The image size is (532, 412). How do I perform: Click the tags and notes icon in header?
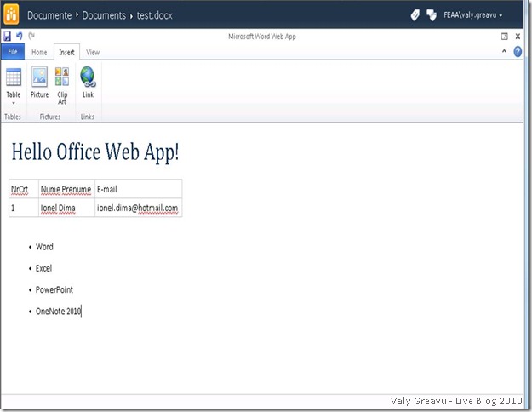(x=415, y=15)
